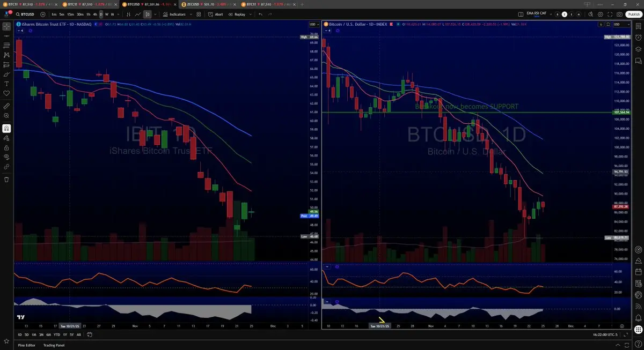Select the brush drawing tool

[x=6, y=75]
